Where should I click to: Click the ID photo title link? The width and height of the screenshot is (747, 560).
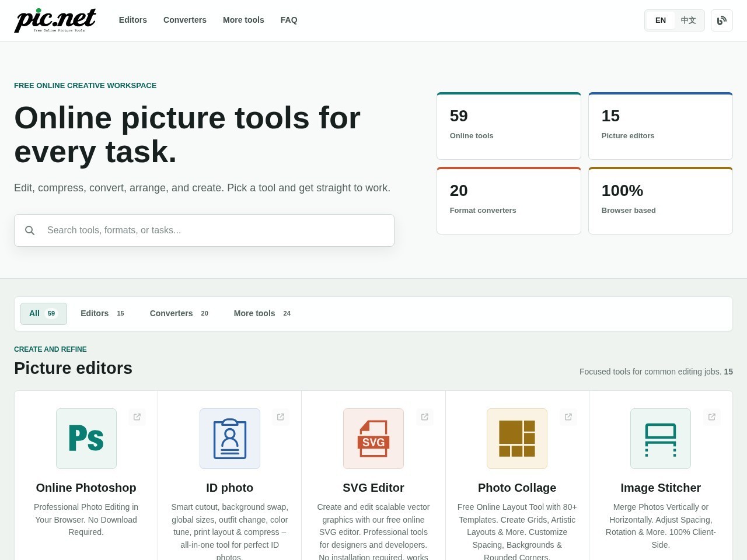[230, 488]
